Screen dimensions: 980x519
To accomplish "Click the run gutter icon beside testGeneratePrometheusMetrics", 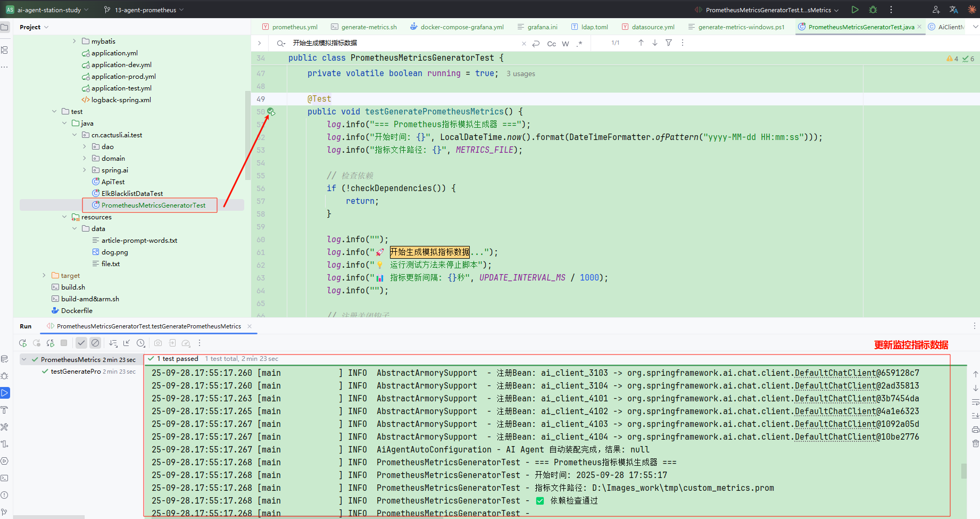I will click(x=271, y=112).
